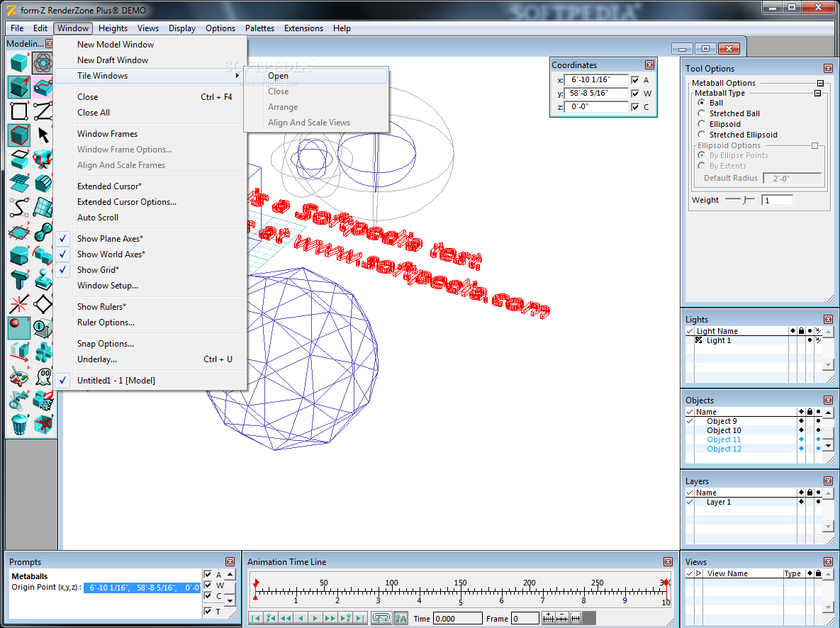840x628 pixels.
Task: Select the Ellipsoid radio option
Action: point(701,124)
